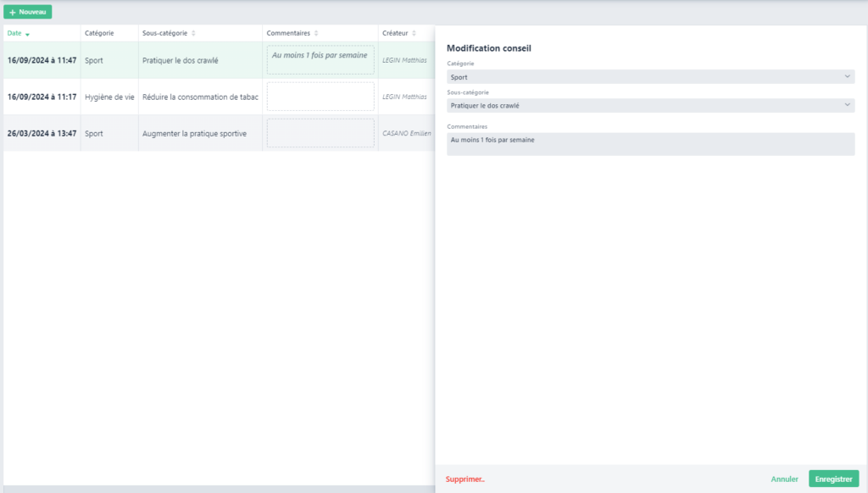868x493 pixels.
Task: Focus the Commentaires text area in the panel
Action: coord(650,144)
